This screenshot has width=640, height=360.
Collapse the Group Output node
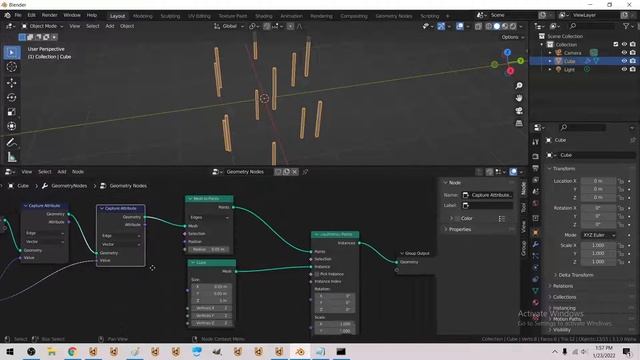click(x=402, y=253)
